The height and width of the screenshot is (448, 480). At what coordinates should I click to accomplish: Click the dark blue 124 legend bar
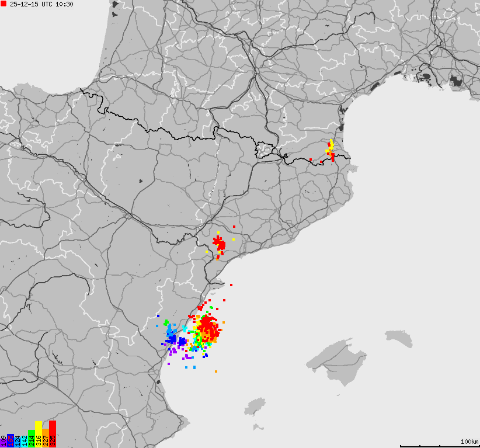(18, 441)
